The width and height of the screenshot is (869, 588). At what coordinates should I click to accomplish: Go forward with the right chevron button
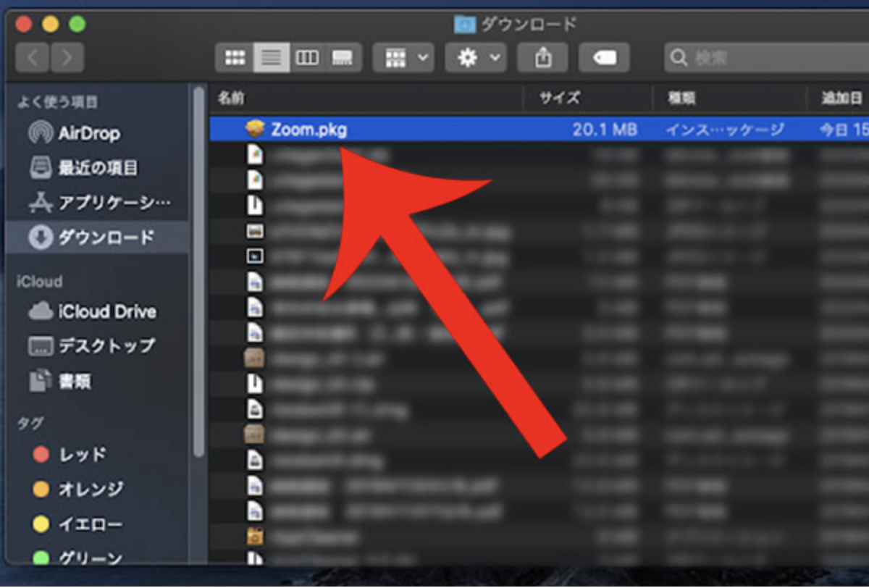[x=67, y=57]
